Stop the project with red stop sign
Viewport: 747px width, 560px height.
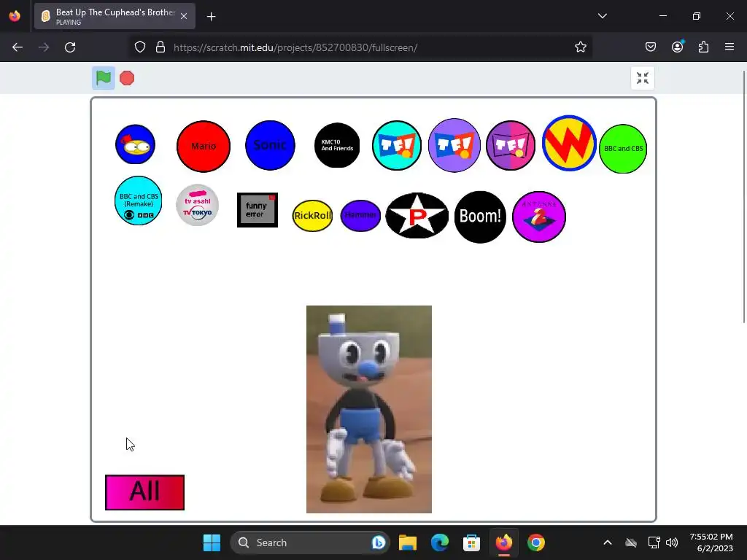(x=127, y=78)
